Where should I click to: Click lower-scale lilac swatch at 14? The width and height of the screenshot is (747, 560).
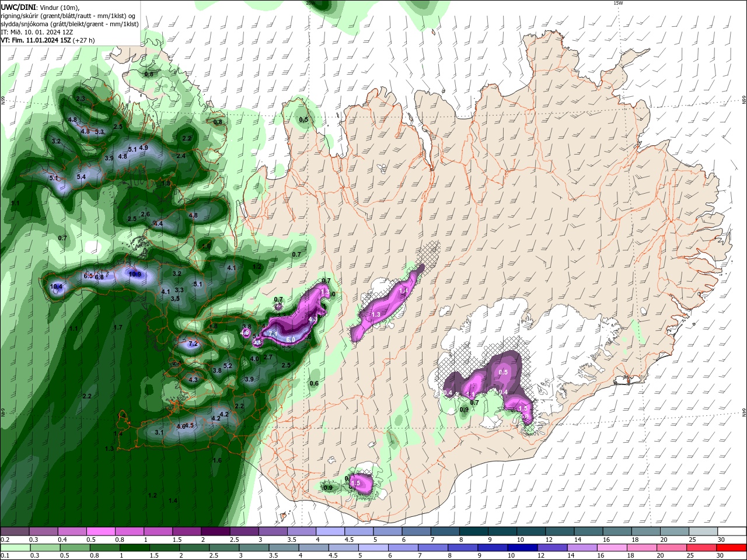(x=581, y=548)
